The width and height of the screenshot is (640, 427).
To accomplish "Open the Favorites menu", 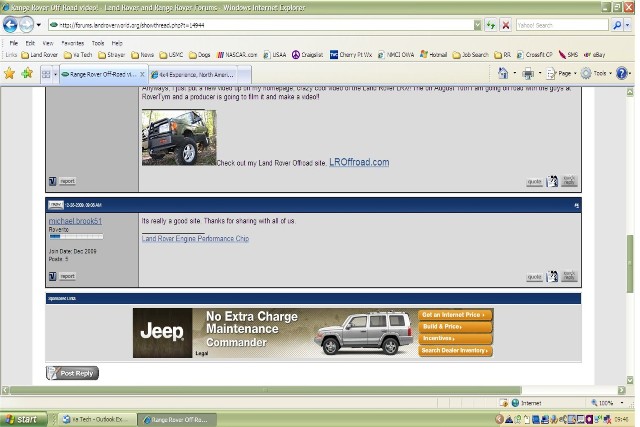I will pyautogui.click(x=73, y=43).
